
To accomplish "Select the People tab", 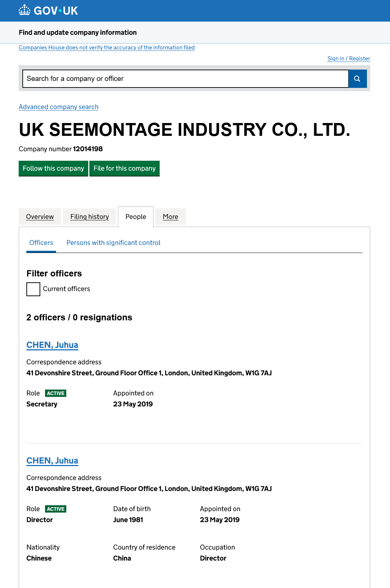I will tap(136, 217).
